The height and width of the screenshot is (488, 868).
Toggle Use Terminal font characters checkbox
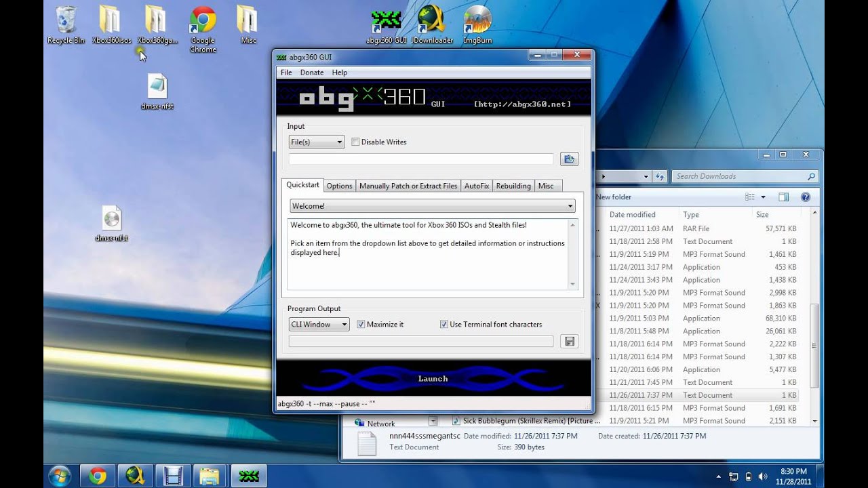[443, 324]
